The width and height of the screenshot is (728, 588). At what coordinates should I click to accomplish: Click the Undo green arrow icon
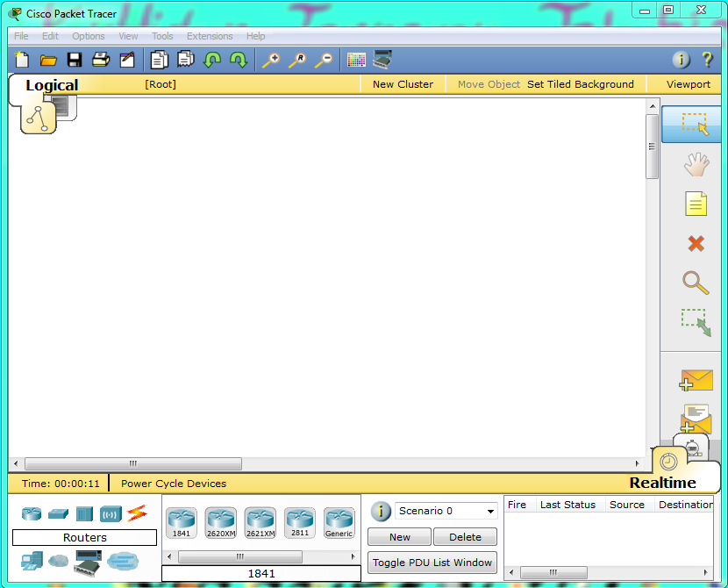click(212, 60)
